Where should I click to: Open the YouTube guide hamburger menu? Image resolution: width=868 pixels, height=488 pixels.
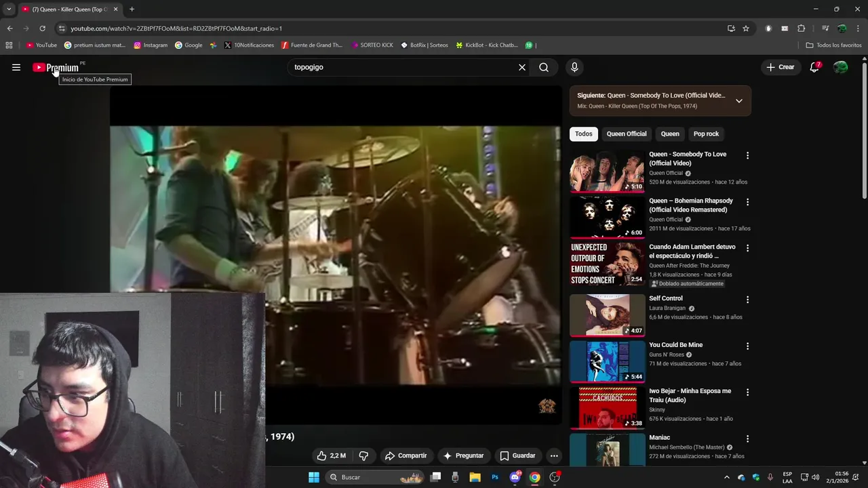tap(16, 67)
